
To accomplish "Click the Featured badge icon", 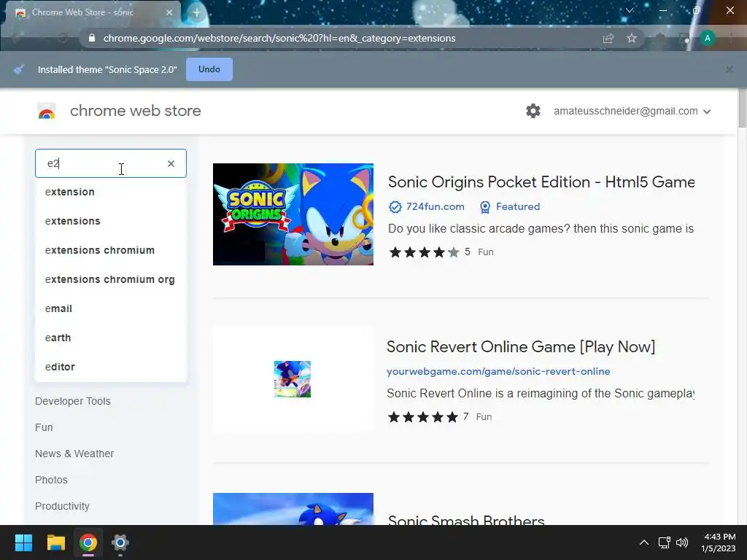I will coord(485,206).
